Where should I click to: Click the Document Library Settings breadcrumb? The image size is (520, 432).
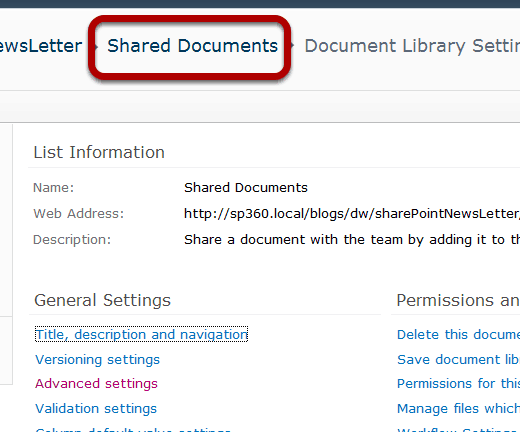coord(412,46)
